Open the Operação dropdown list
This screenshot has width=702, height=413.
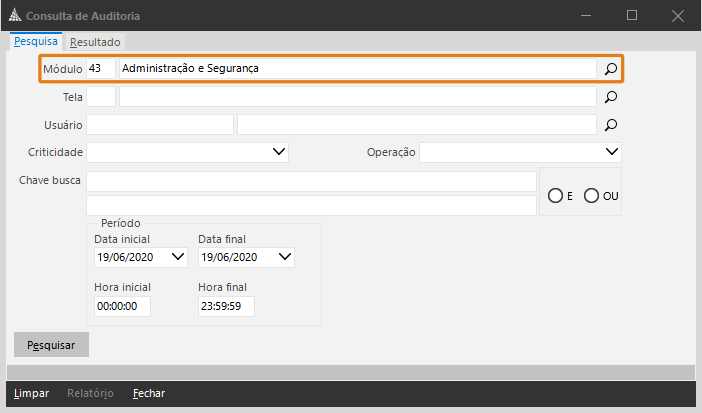tap(612, 152)
